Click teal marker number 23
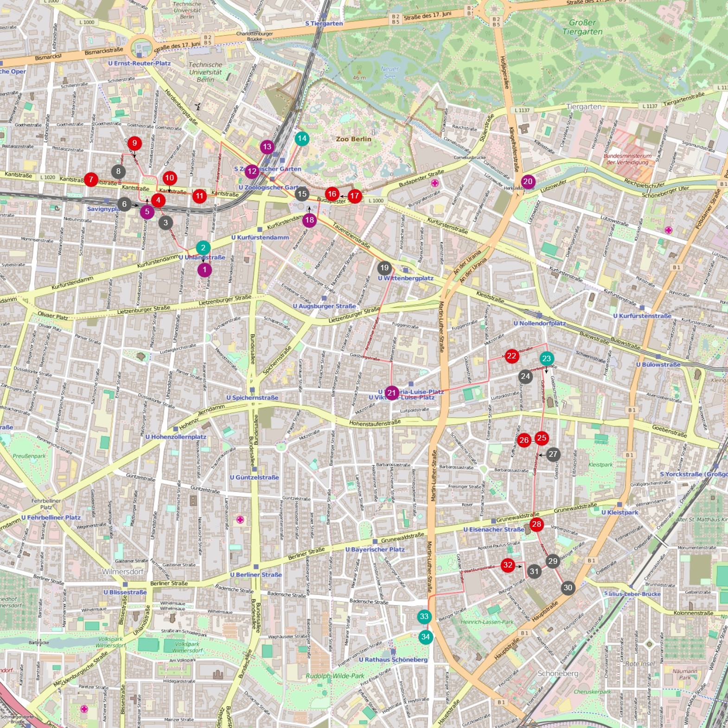Screen dimensions: 728x728 click(x=547, y=358)
